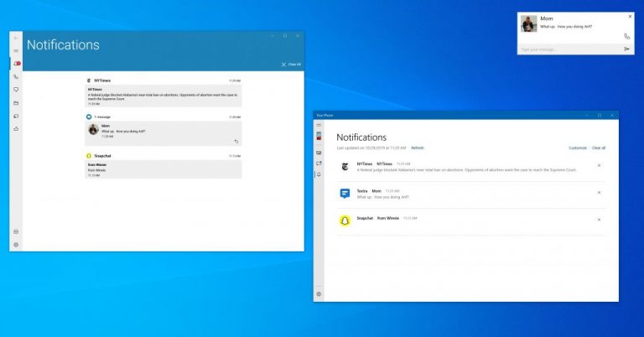The width and height of the screenshot is (644, 337).
Task: Open the NYTimes notification card in the left window
Action: (163, 96)
